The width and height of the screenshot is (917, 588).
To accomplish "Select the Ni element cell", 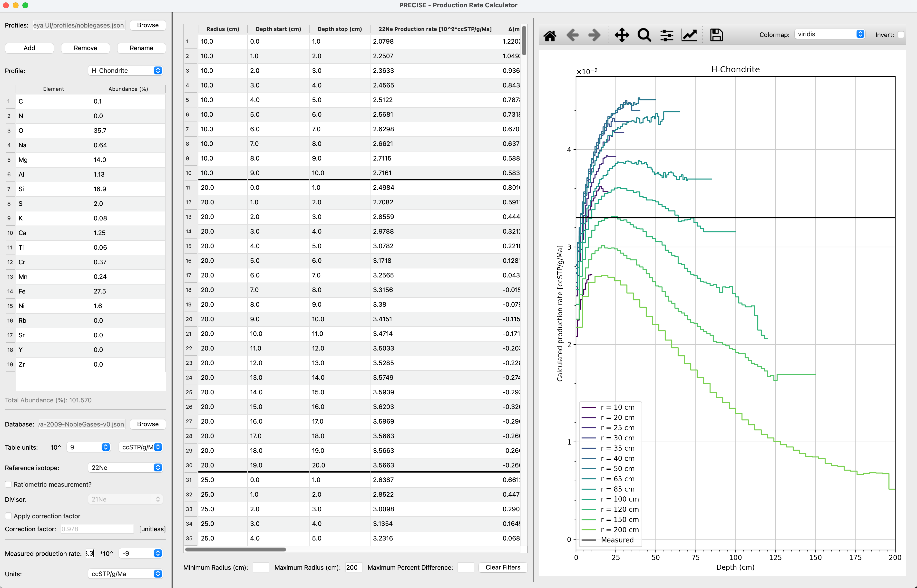I will tap(53, 306).
